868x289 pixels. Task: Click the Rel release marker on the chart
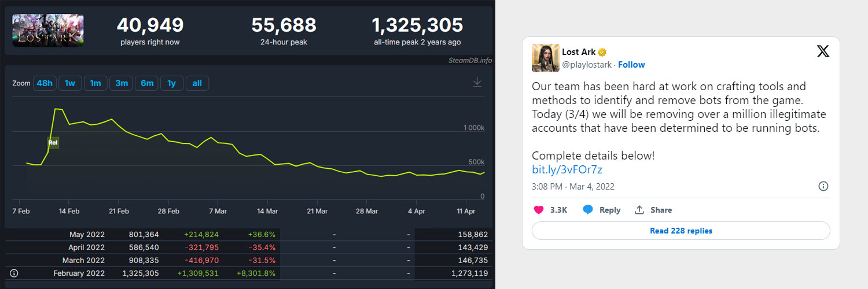pos(53,142)
